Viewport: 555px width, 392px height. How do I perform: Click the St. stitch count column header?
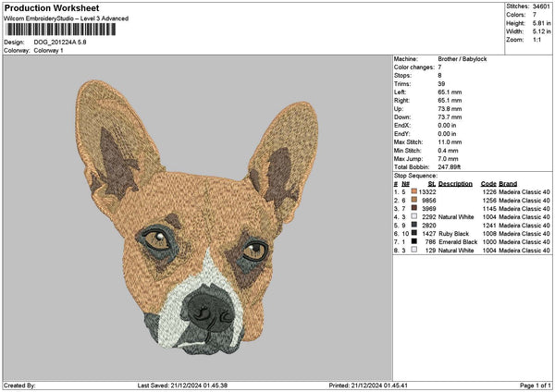pyautogui.click(x=431, y=183)
